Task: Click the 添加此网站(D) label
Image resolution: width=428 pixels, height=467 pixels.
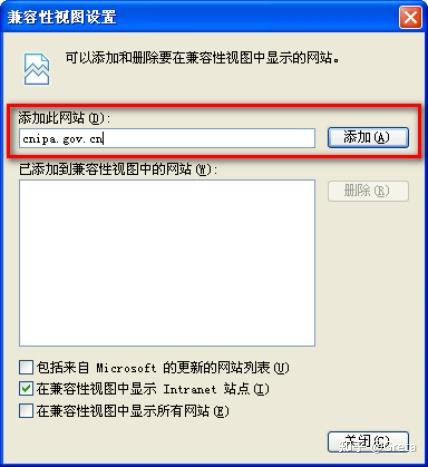Action: coord(64,118)
